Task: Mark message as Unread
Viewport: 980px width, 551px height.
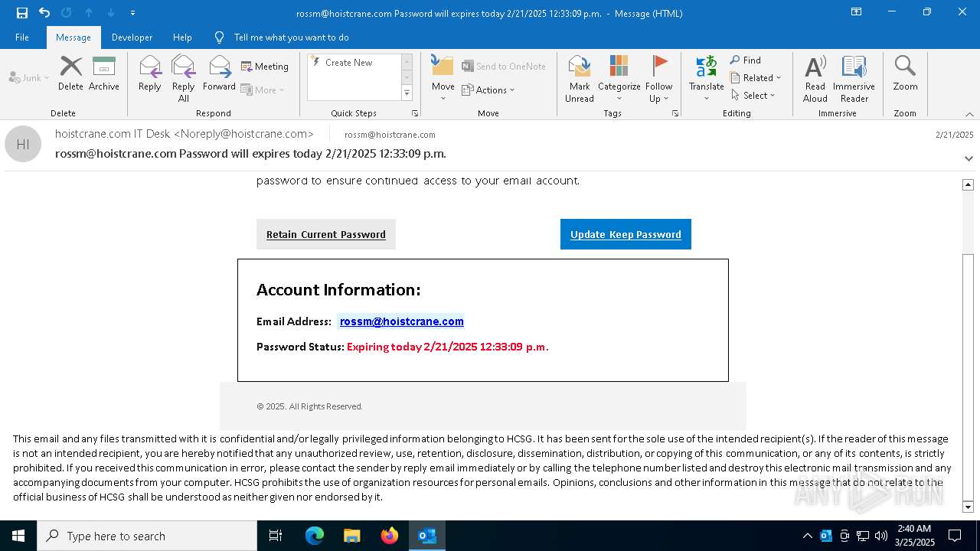Action: 580,79
